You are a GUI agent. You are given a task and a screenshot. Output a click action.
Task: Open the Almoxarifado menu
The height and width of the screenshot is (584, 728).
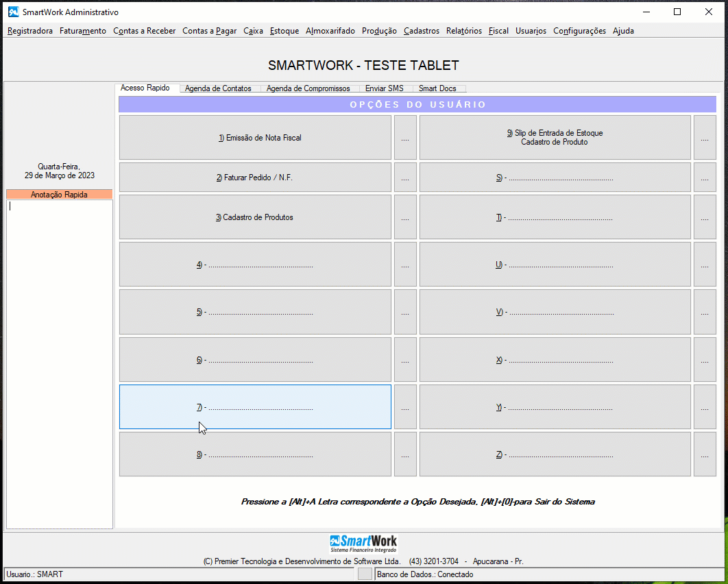330,31
